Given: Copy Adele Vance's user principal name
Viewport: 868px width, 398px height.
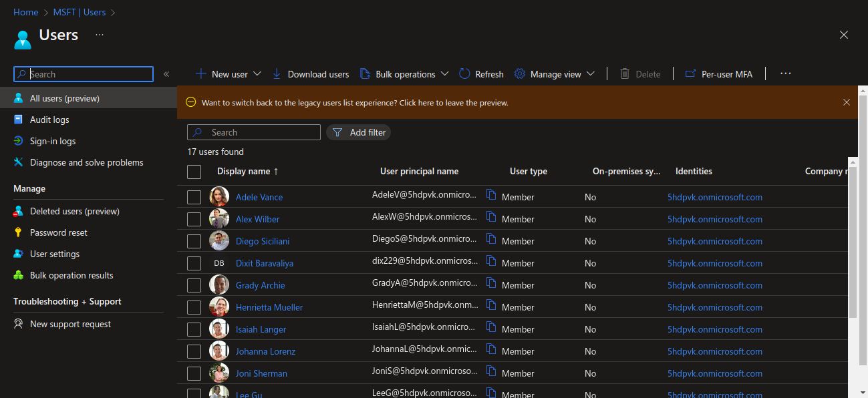Looking at the screenshot, I should [491, 194].
